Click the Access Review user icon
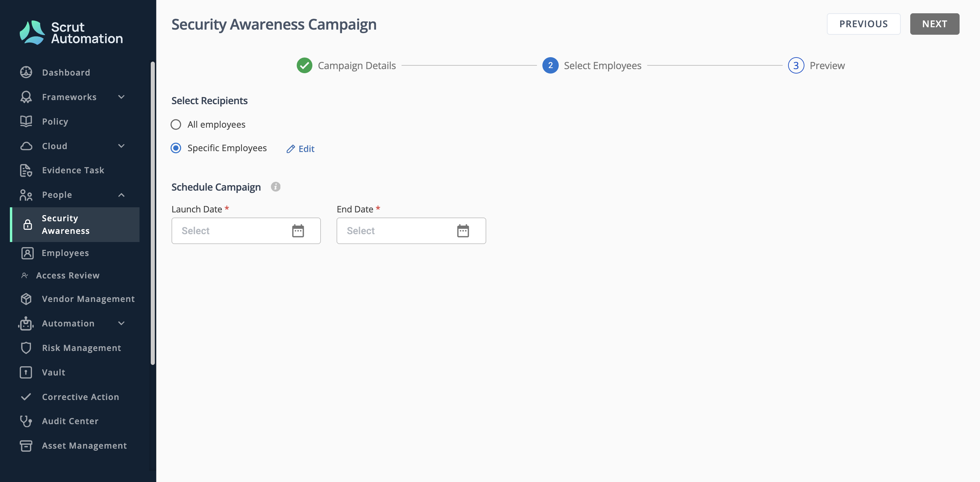Screen dimensions: 980x482 (x=25, y=275)
